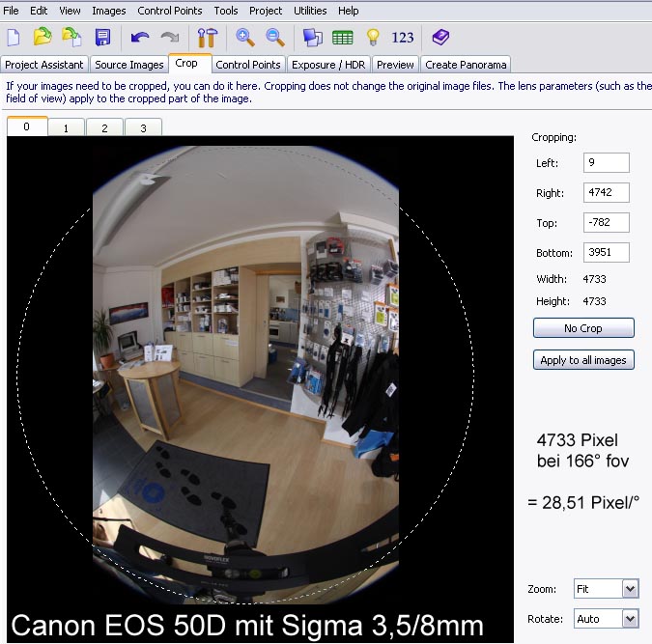Viewport: 652px width, 644px height.
Task: Open the Create Panorama tab
Action: [466, 65]
